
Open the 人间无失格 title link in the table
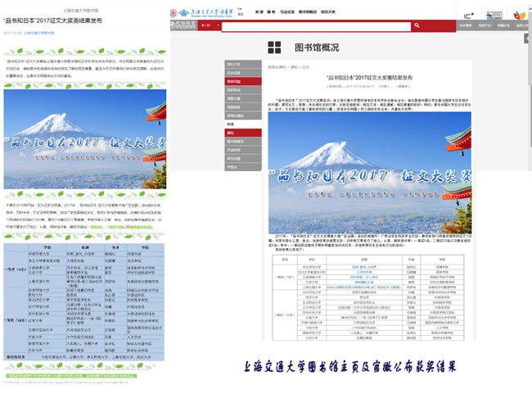coord(364,273)
